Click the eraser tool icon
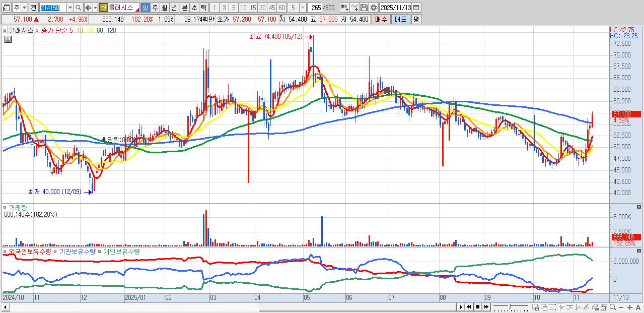644x313 pixels. point(595,307)
